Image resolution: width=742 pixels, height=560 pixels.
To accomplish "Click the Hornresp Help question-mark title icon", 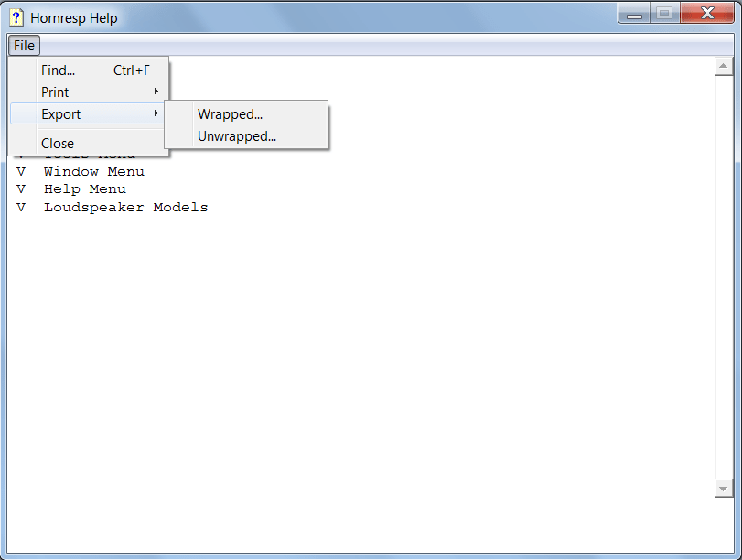I will (x=16, y=17).
